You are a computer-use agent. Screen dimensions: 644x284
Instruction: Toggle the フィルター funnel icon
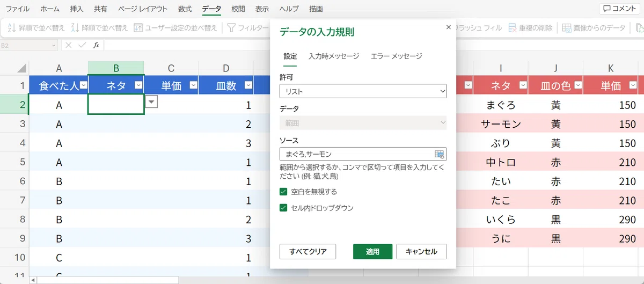(232, 28)
